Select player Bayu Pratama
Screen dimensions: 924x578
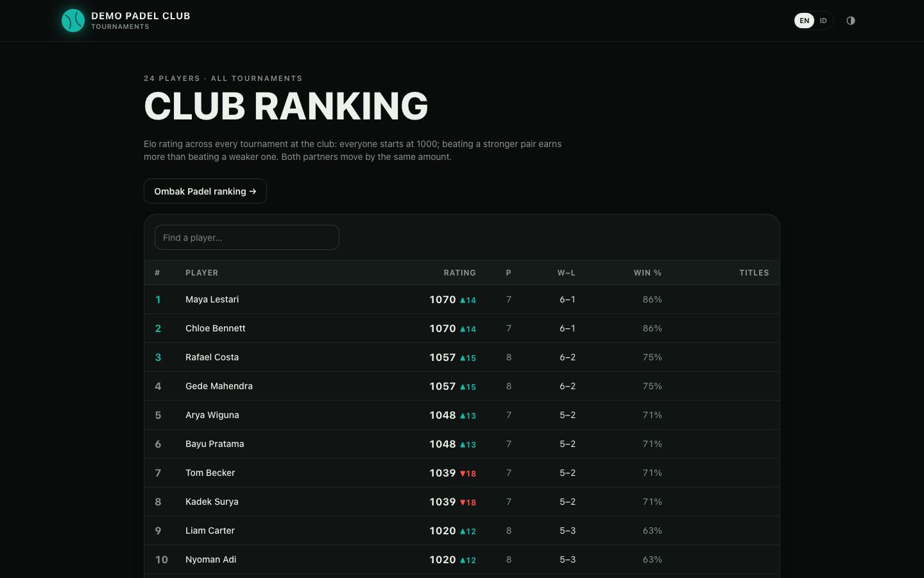pyautogui.click(x=214, y=444)
